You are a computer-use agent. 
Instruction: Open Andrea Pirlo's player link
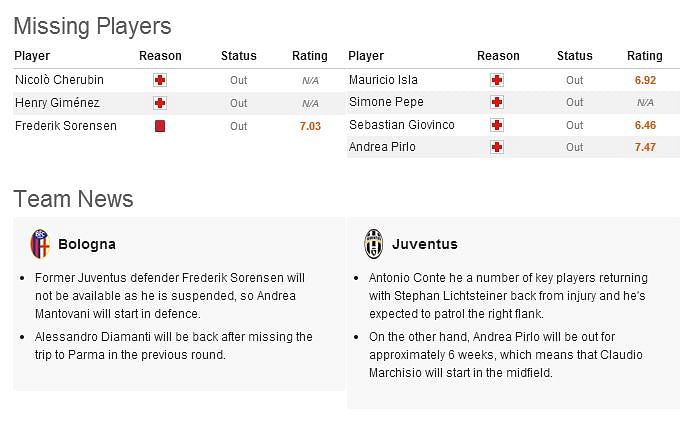click(x=382, y=147)
